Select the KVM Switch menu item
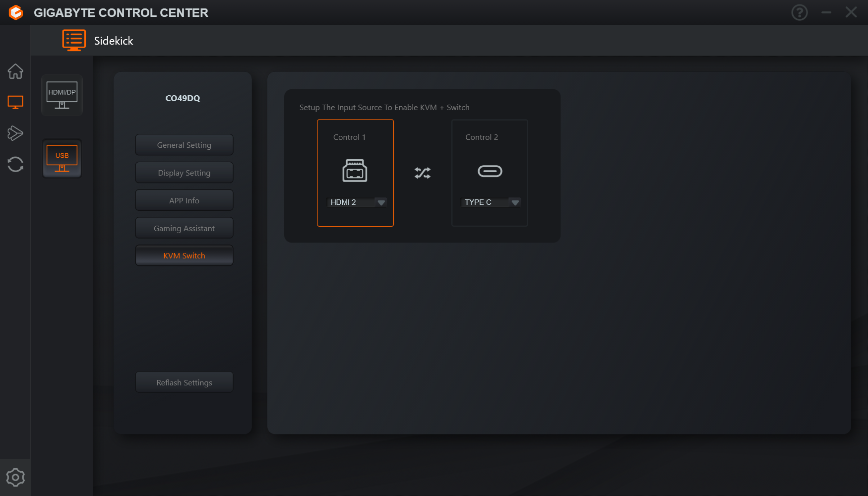The image size is (868, 496). [x=184, y=255]
